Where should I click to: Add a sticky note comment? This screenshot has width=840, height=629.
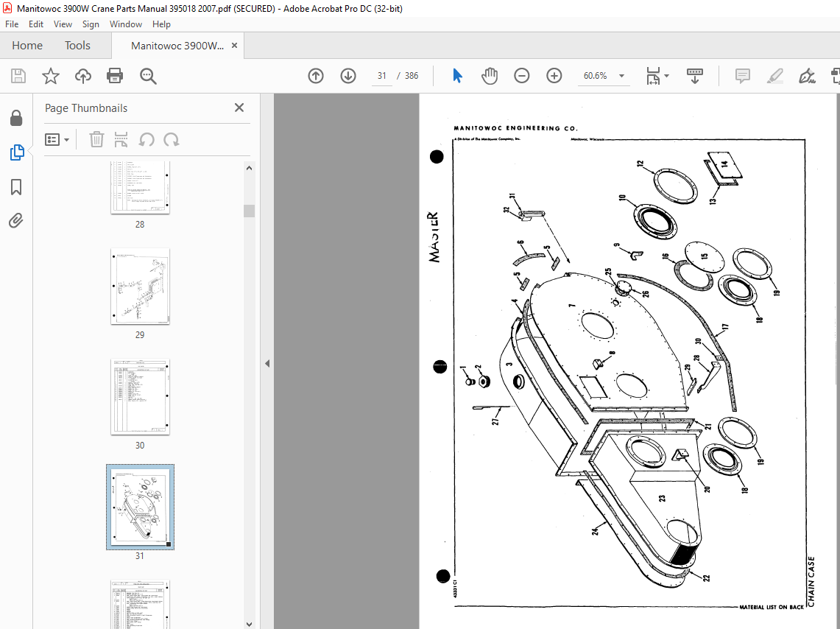(x=743, y=76)
